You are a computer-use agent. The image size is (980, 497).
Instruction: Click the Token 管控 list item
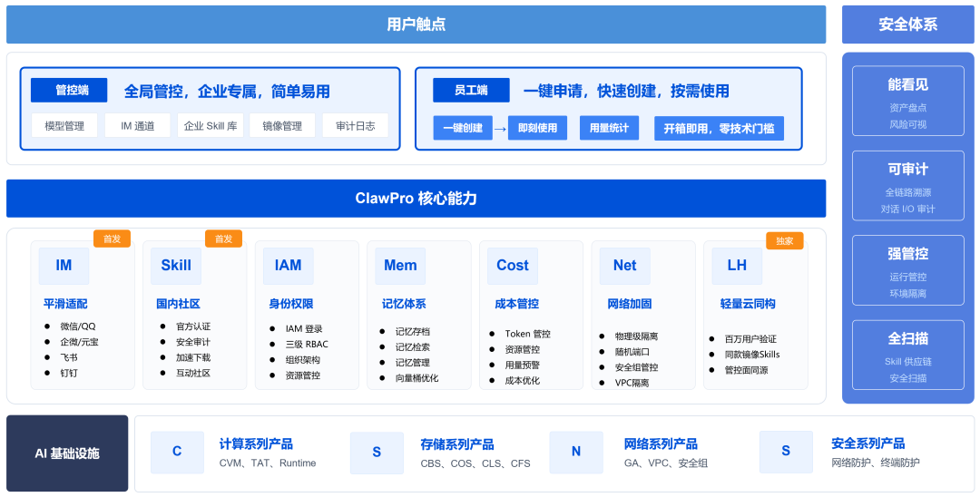(527, 334)
